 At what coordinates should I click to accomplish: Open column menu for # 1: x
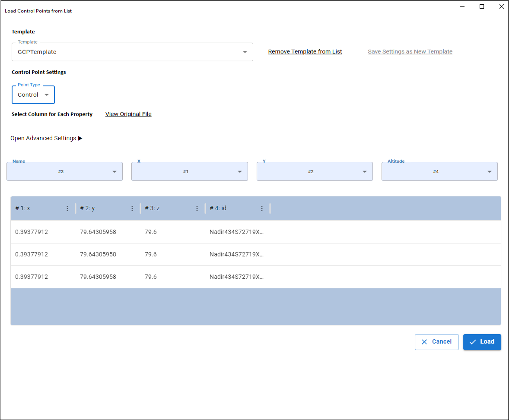click(67, 208)
